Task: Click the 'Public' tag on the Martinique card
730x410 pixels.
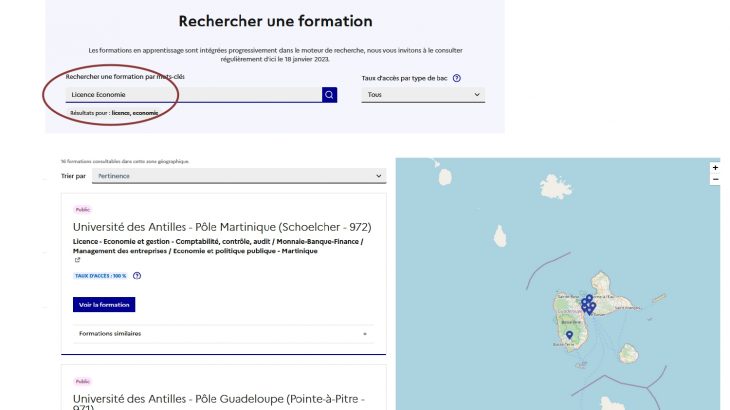Action: click(x=81, y=210)
